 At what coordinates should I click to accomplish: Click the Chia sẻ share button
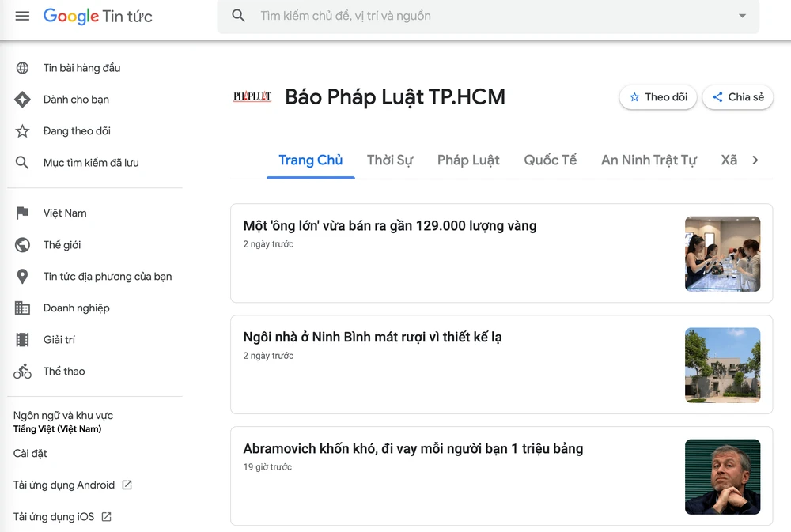click(737, 97)
